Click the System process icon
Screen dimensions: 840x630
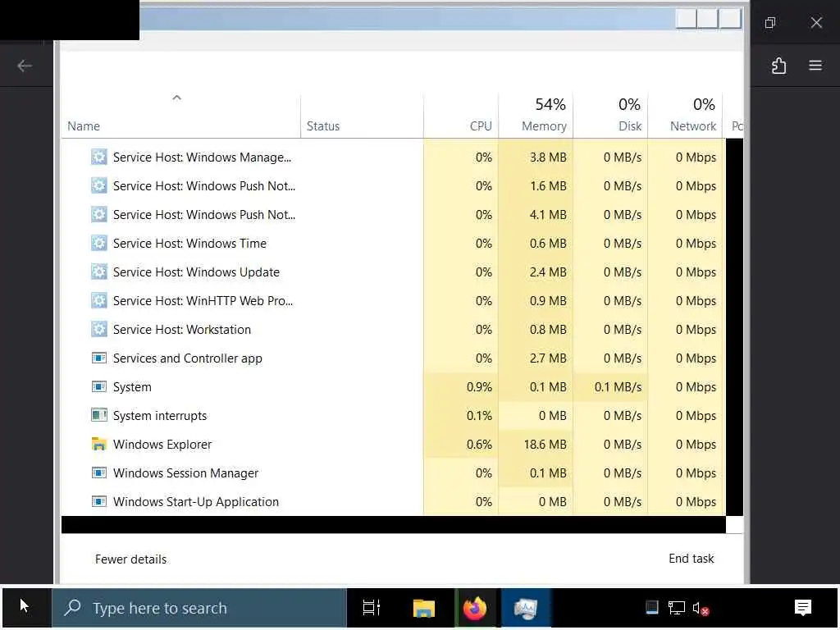point(99,387)
